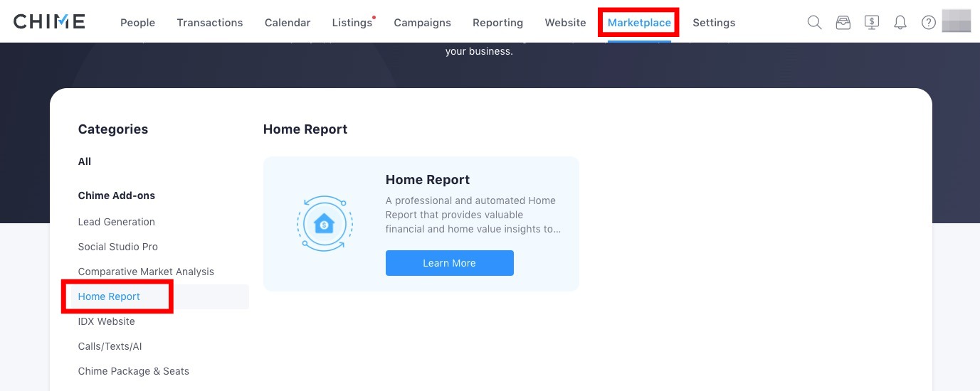Click the Chime logo
Image resolution: width=980 pixels, height=391 pixels.
click(x=49, y=22)
